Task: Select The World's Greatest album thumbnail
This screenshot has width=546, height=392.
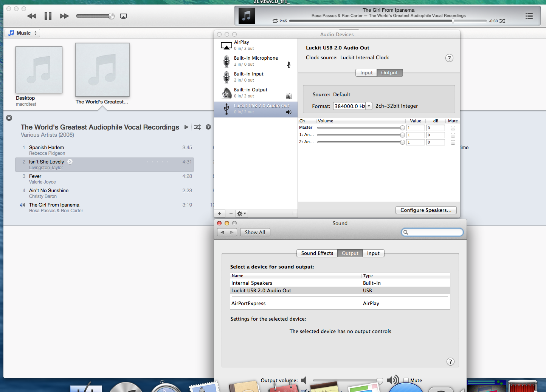Action: click(102, 70)
